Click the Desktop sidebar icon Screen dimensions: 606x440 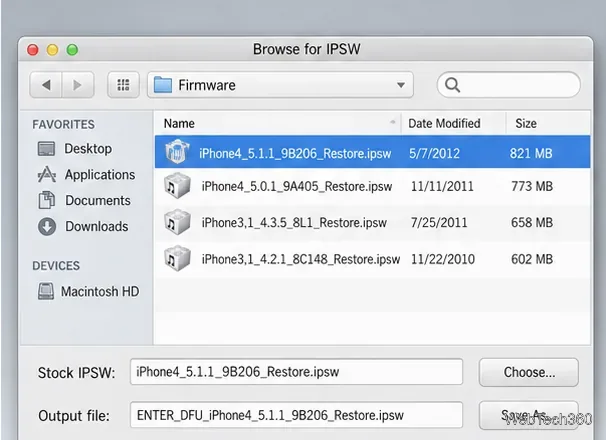46,148
